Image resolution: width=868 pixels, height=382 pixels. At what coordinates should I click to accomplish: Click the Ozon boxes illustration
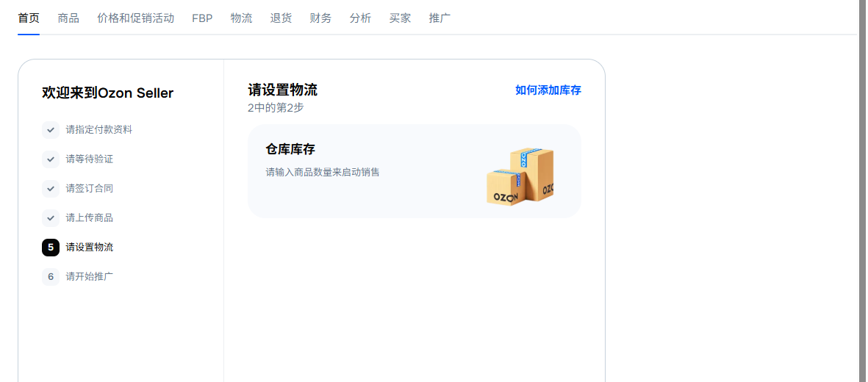[520, 176]
